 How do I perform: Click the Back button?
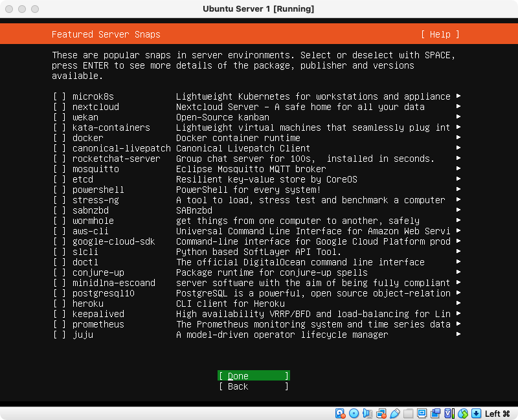[253, 386]
